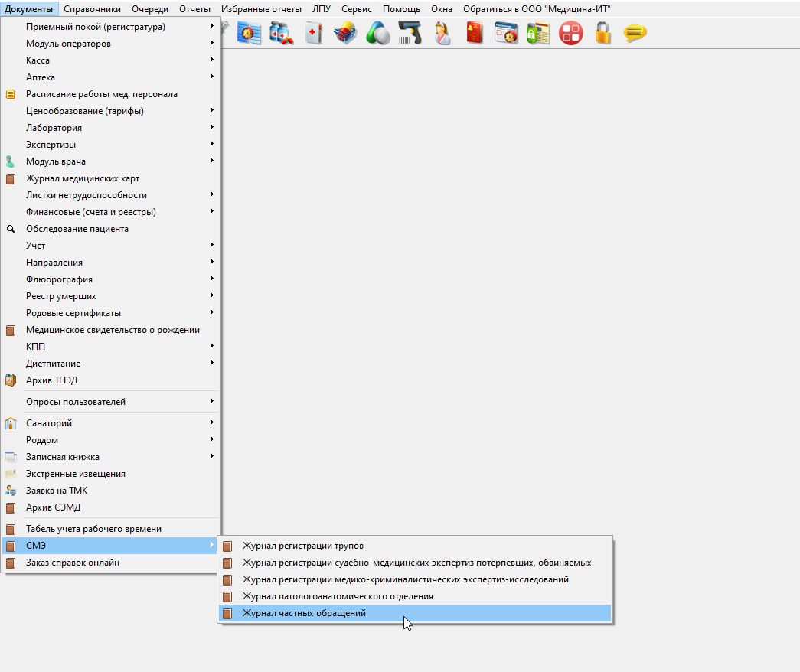The image size is (800, 672).
Task: Click the medicine bottles toolbar icon
Action: [x=282, y=34]
